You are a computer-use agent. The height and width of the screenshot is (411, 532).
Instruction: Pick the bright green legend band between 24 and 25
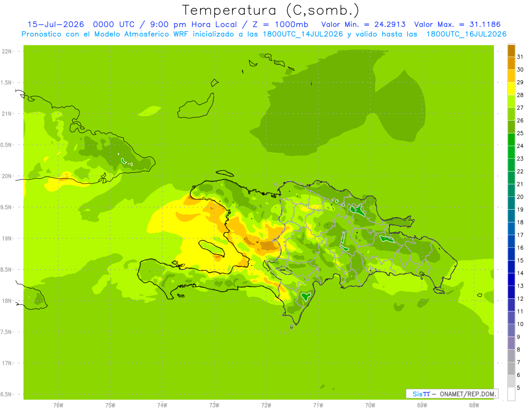pyautogui.click(x=511, y=139)
